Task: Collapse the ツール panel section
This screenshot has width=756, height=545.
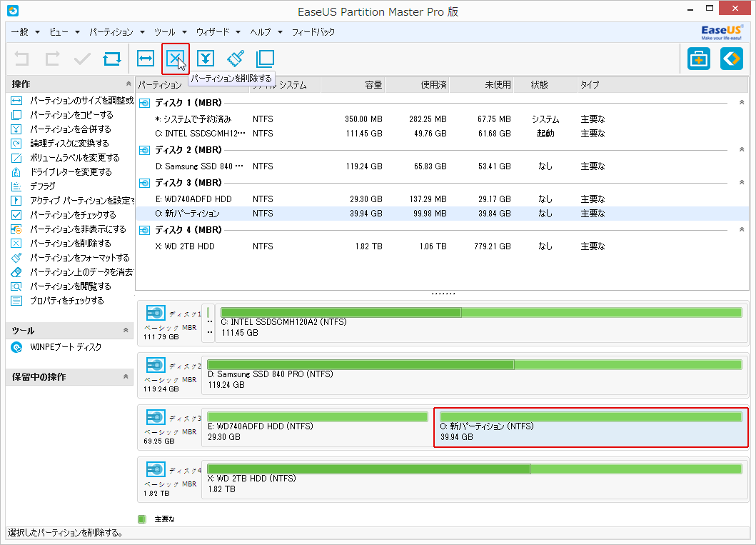Action: coord(126,331)
